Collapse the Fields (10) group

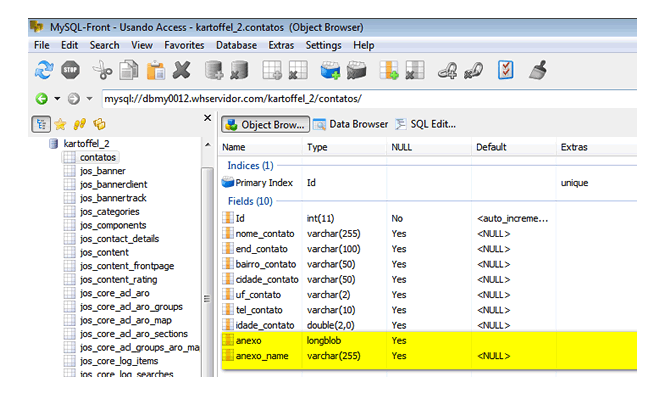(250, 201)
